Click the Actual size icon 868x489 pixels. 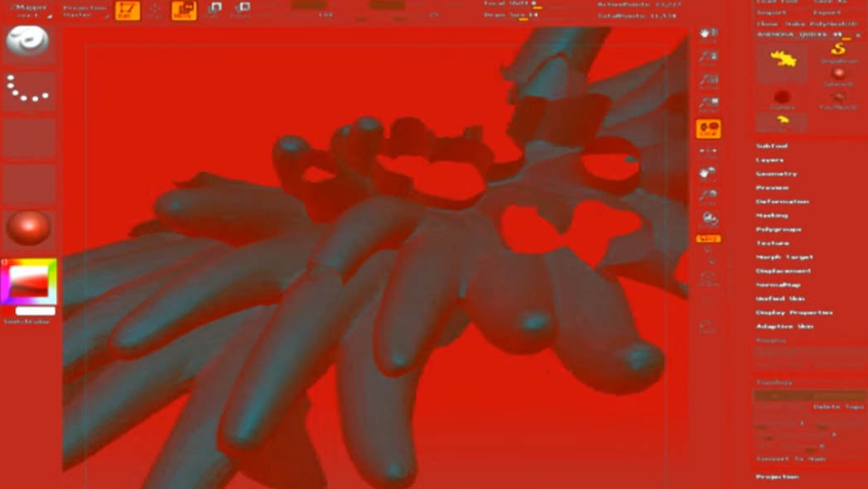tap(708, 82)
